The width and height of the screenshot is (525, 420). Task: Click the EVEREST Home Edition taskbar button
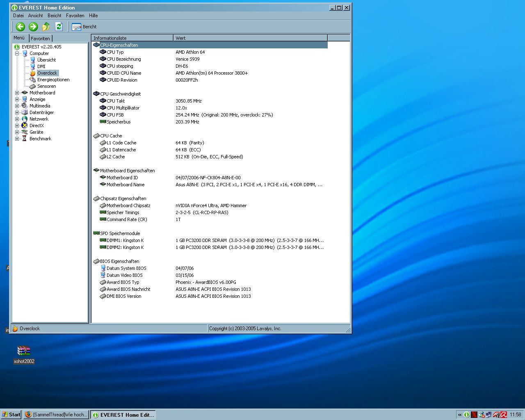(123, 415)
